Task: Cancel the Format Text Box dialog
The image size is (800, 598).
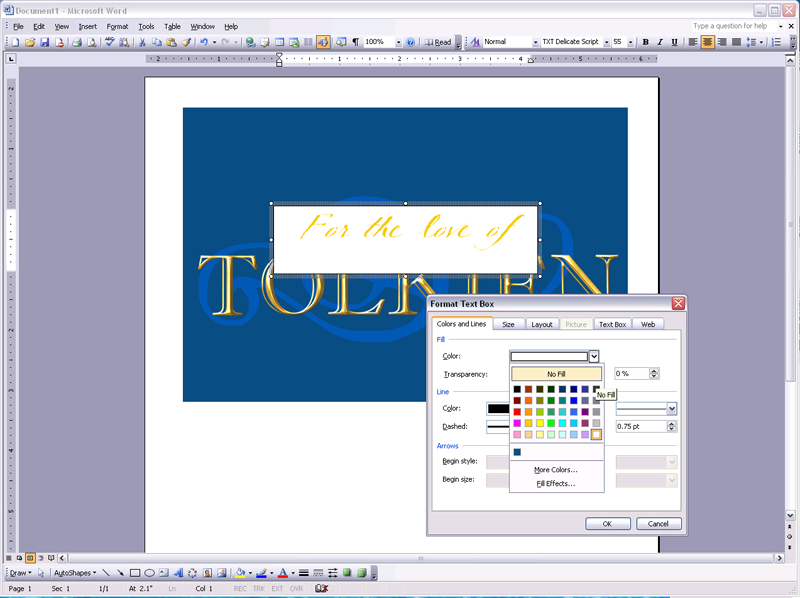Action: point(658,524)
